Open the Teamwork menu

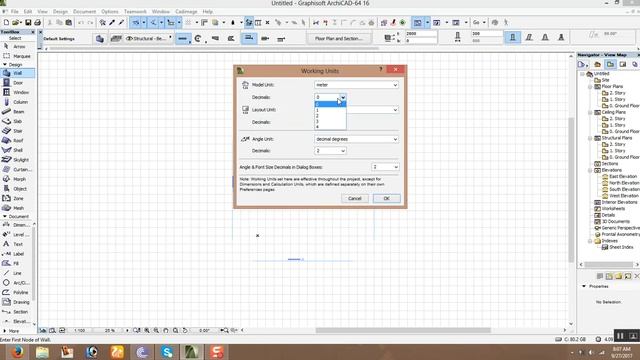click(135, 11)
